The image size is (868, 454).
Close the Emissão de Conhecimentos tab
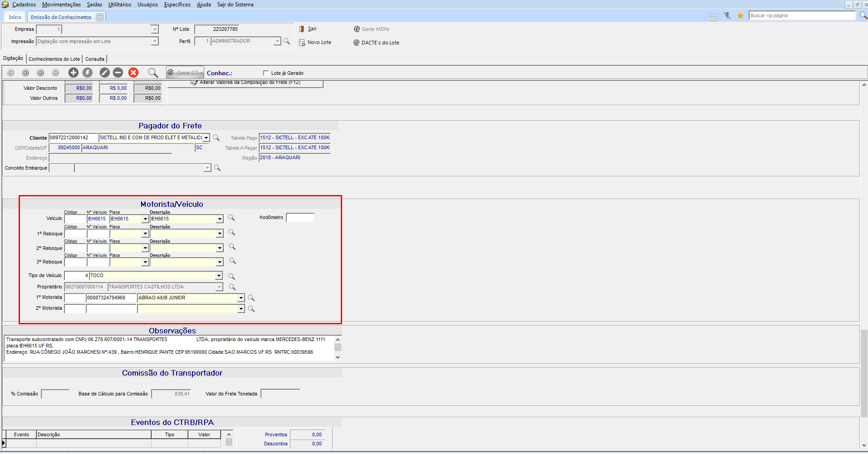pyautogui.click(x=99, y=17)
